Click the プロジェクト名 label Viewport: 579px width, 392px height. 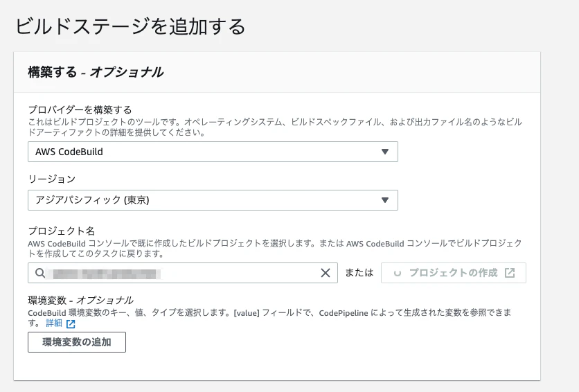click(x=62, y=231)
